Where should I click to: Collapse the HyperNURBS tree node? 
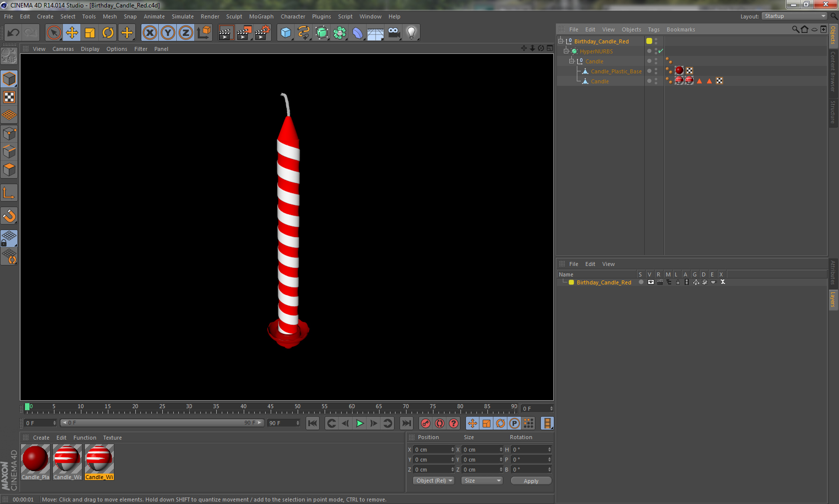(x=566, y=51)
